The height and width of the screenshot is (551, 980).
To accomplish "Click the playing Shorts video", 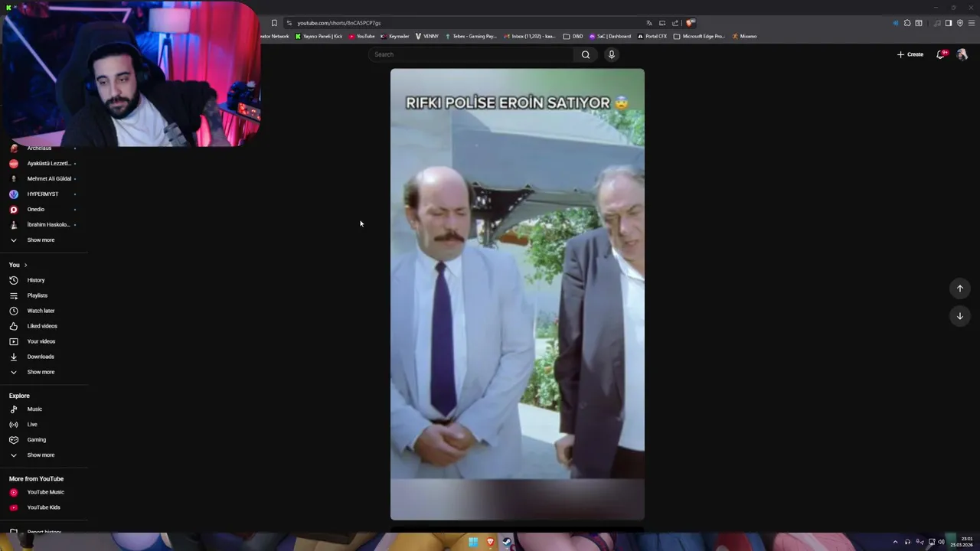I will click(x=518, y=295).
